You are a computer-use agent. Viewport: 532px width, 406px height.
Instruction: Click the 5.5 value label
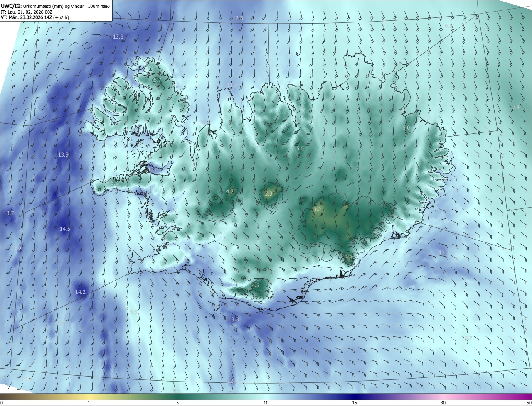click(300, 148)
